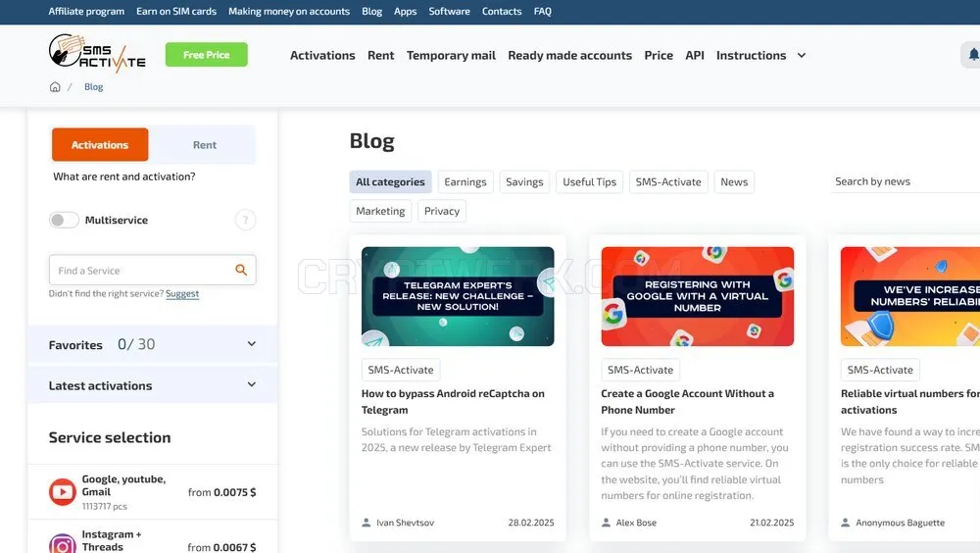Click price from 0.0075 $

(x=221, y=492)
